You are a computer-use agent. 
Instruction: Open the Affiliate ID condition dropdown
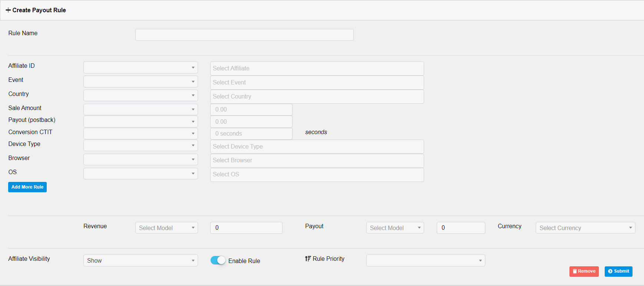[x=141, y=67]
